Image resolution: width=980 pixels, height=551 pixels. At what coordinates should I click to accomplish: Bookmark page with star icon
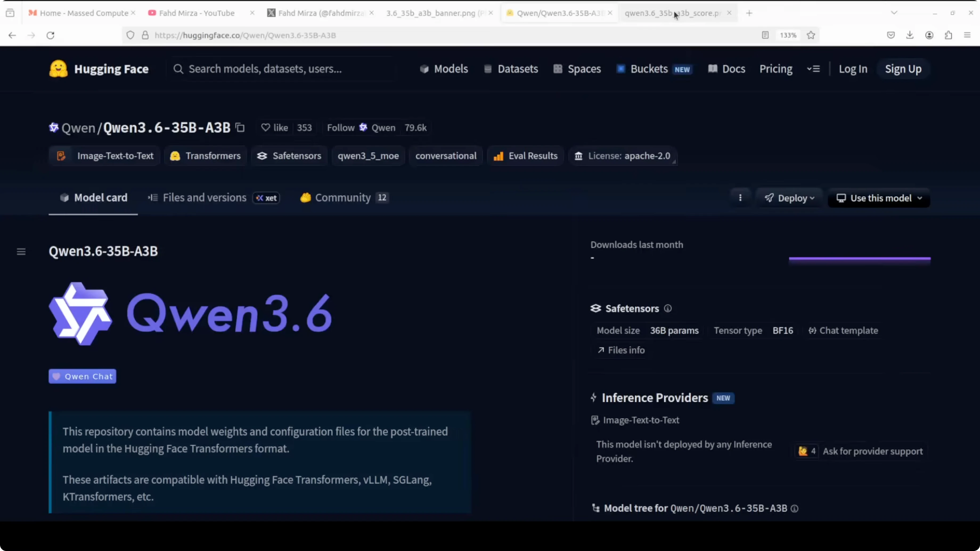pos(811,35)
